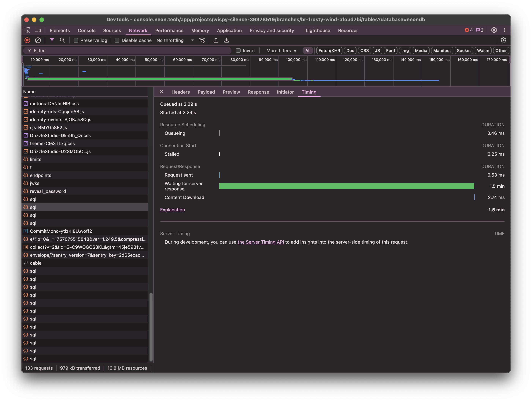Select the cable websocket icon
Screen dimensions: 532x401
[x=26, y=263]
